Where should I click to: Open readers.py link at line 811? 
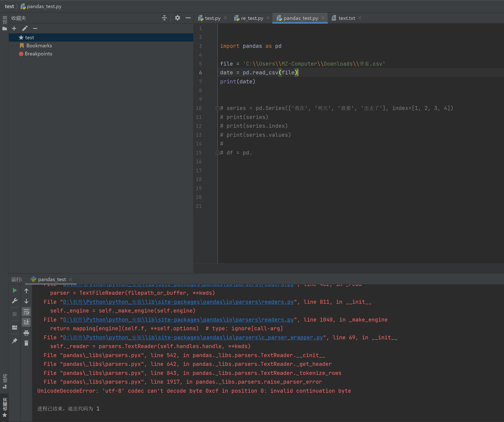[178, 302]
